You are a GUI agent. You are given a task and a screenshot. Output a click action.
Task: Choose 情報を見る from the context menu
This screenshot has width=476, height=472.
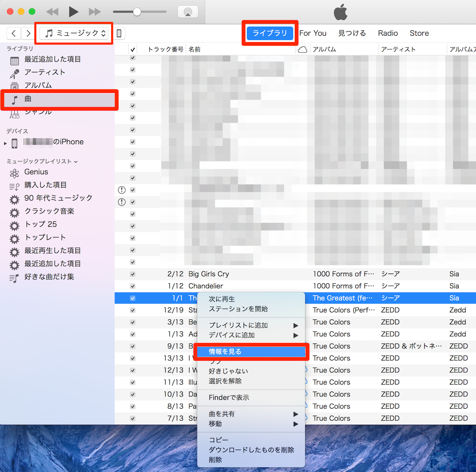tap(251, 352)
